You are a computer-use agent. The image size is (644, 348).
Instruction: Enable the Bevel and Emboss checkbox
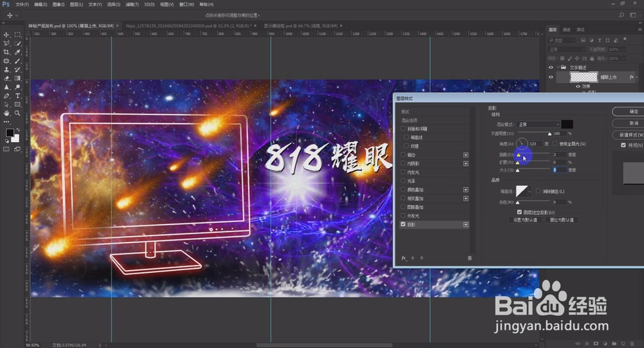click(403, 129)
